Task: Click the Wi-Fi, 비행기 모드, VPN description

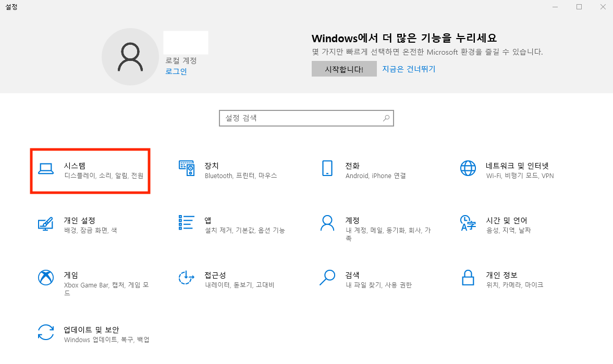Action: click(x=520, y=176)
